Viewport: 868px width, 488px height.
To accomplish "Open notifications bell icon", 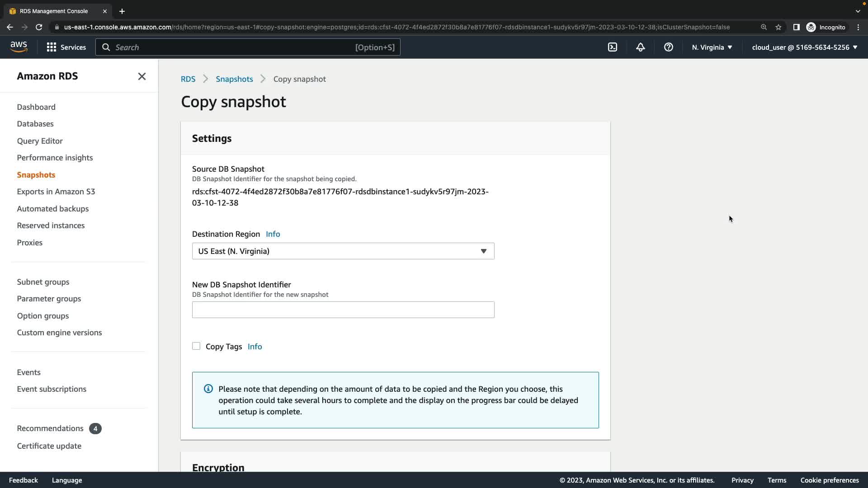I will (x=640, y=47).
